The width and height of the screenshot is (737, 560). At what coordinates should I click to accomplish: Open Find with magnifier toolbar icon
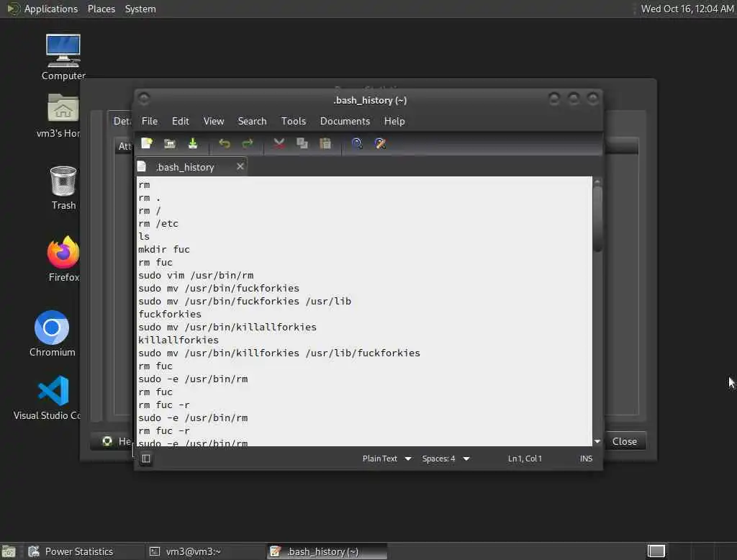(x=357, y=143)
